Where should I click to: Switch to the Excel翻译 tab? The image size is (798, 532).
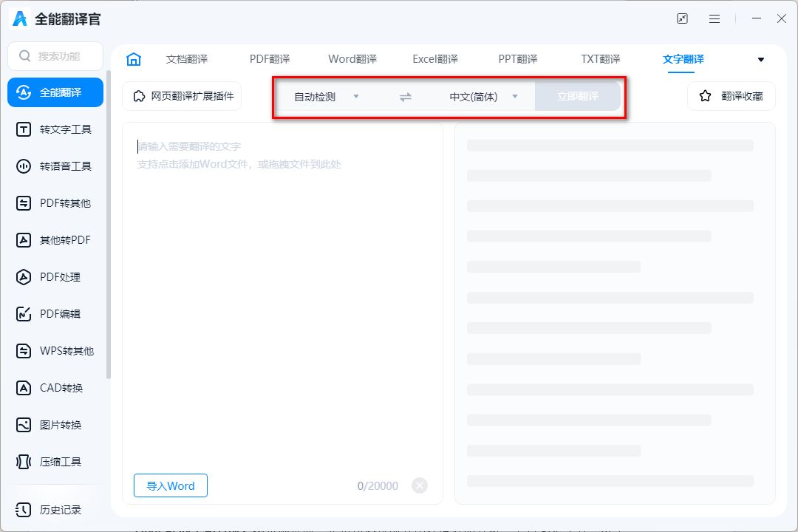pyautogui.click(x=434, y=59)
